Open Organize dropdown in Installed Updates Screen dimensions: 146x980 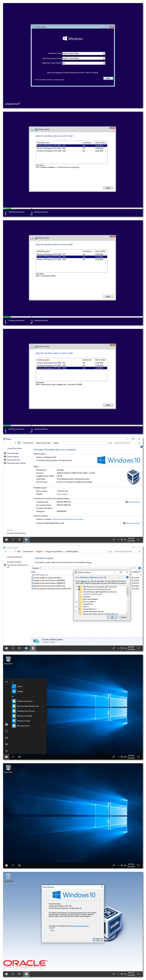[36, 568]
